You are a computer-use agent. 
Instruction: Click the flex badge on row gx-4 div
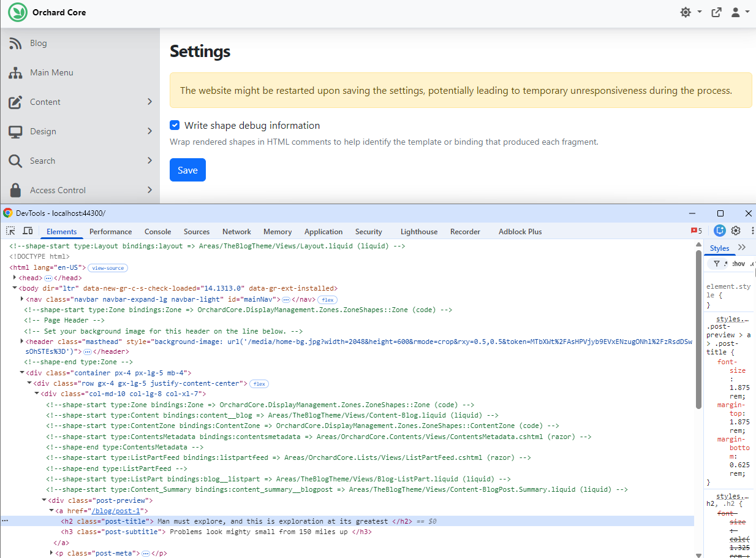click(x=259, y=384)
